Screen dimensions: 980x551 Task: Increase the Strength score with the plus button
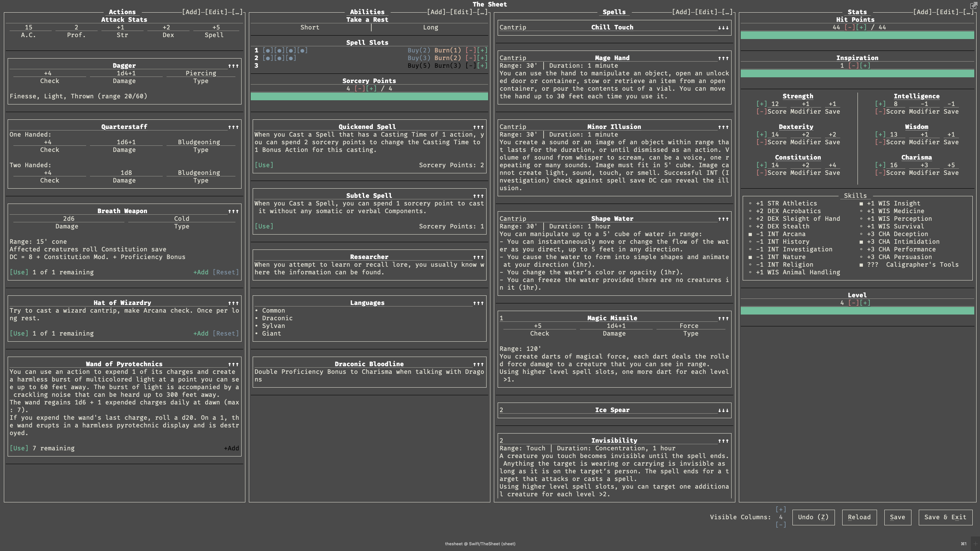(761, 104)
